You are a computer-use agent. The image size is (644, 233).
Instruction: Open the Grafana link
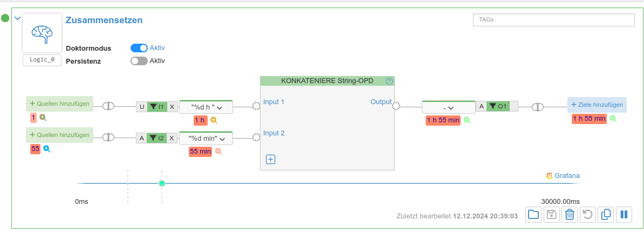tap(563, 176)
